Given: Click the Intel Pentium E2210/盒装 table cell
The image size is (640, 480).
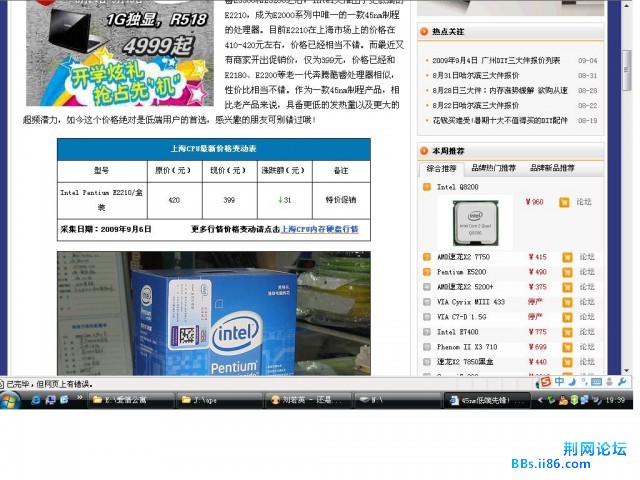Looking at the screenshot, I should (102, 200).
